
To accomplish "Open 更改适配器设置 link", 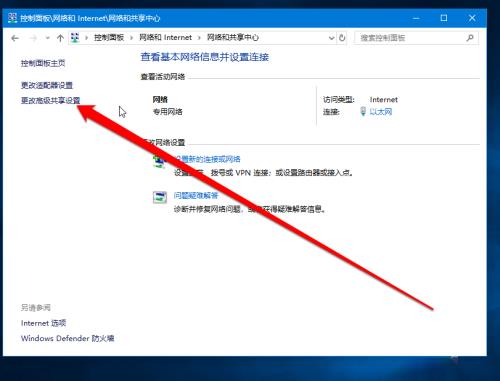I will [47, 85].
